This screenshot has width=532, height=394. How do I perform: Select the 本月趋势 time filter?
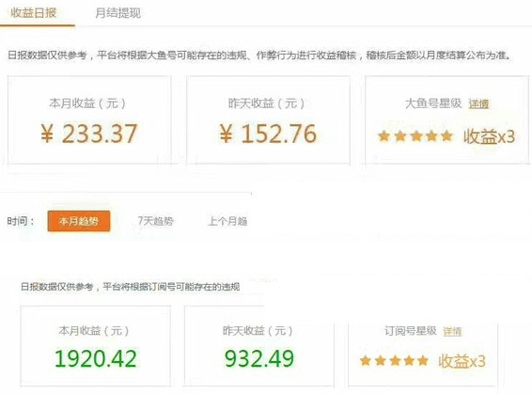click(x=79, y=221)
